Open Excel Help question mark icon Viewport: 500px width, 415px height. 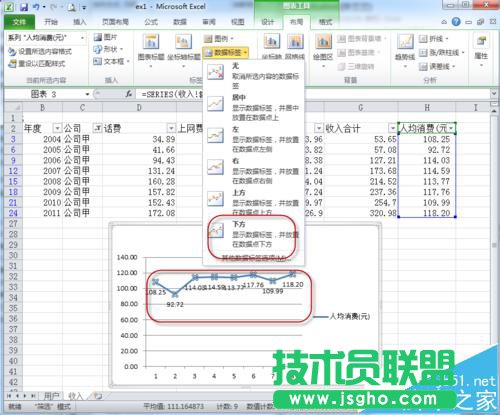pyautogui.click(x=456, y=22)
